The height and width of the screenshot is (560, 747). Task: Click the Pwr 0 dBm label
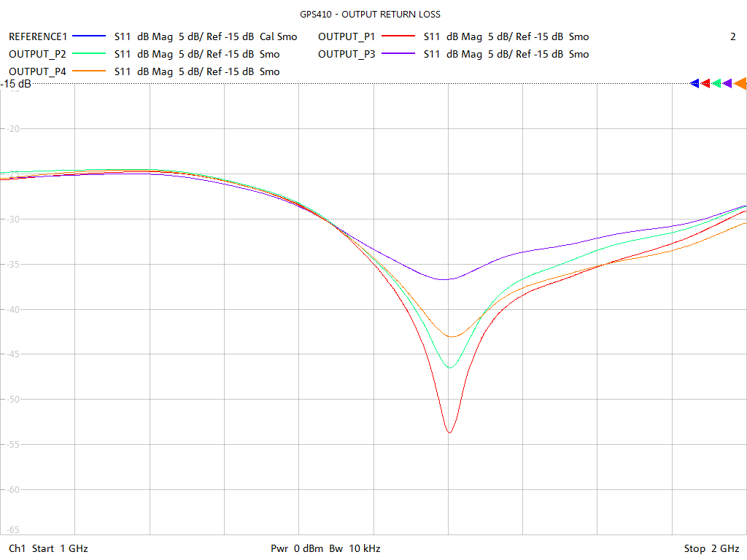[297, 548]
